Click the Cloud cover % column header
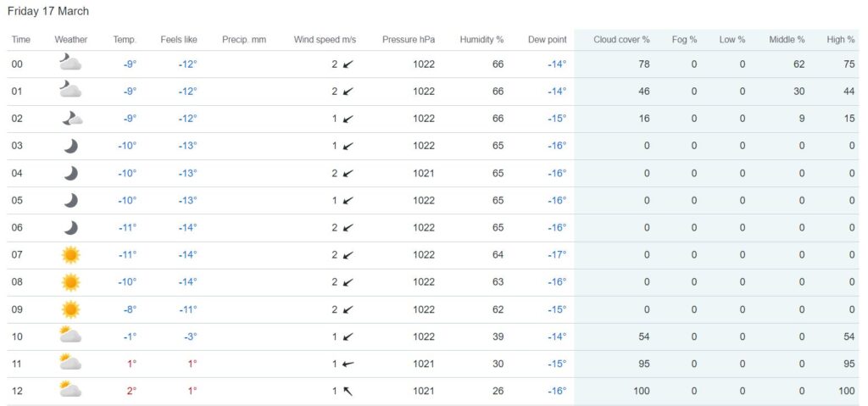 click(621, 40)
